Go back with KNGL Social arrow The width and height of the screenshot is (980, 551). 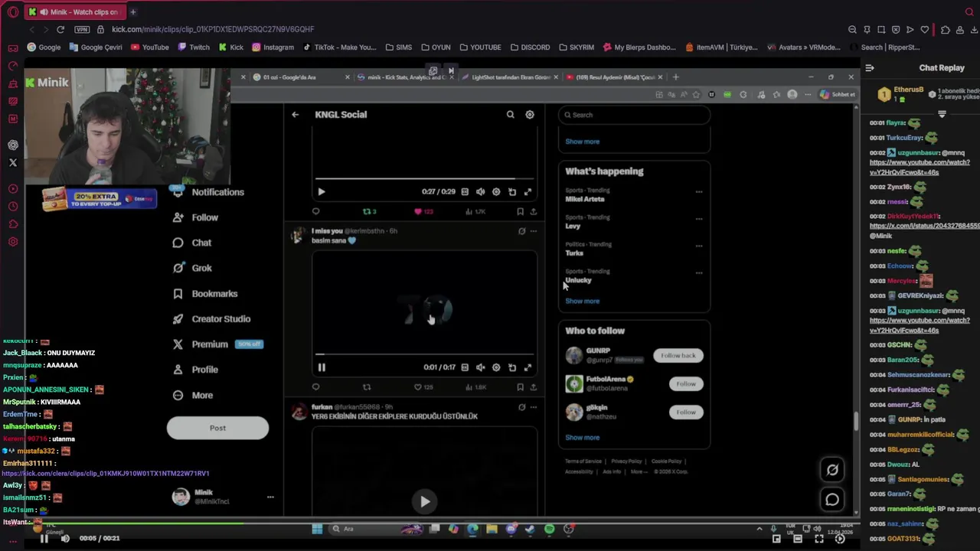pyautogui.click(x=295, y=115)
